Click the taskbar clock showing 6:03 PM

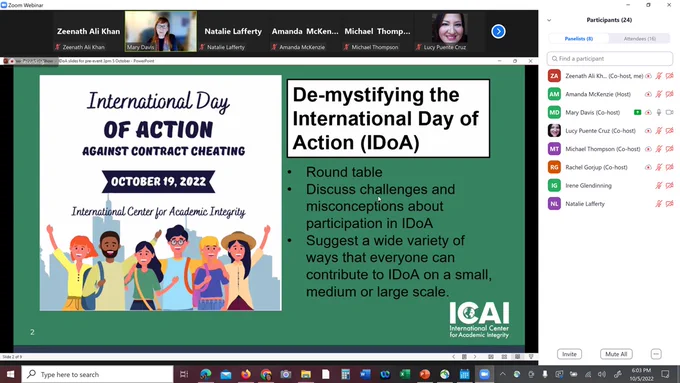pyautogui.click(x=641, y=374)
